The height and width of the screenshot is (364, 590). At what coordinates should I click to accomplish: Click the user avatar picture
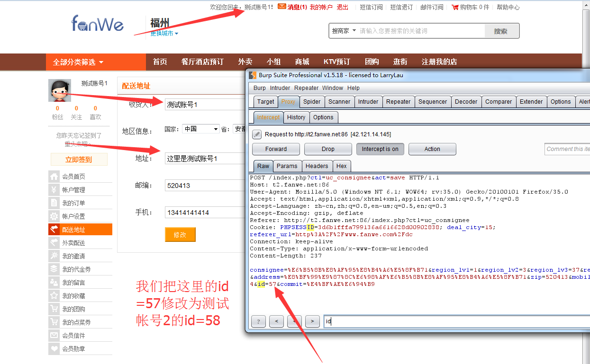point(60,90)
